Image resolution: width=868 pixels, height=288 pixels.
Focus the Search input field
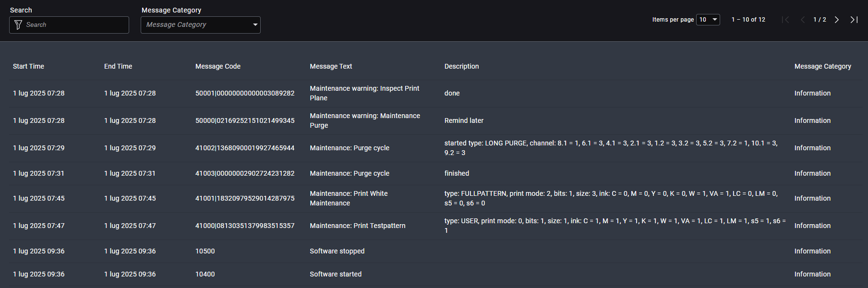point(74,25)
